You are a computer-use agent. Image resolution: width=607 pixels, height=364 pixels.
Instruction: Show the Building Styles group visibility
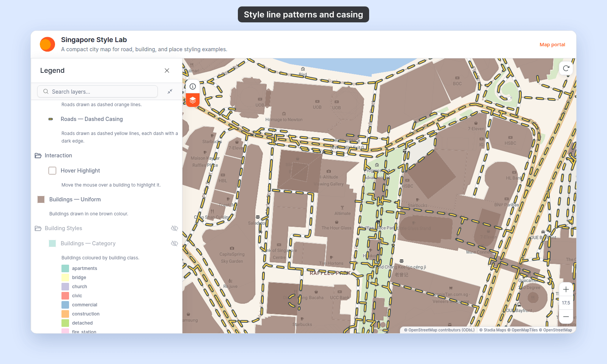click(175, 228)
